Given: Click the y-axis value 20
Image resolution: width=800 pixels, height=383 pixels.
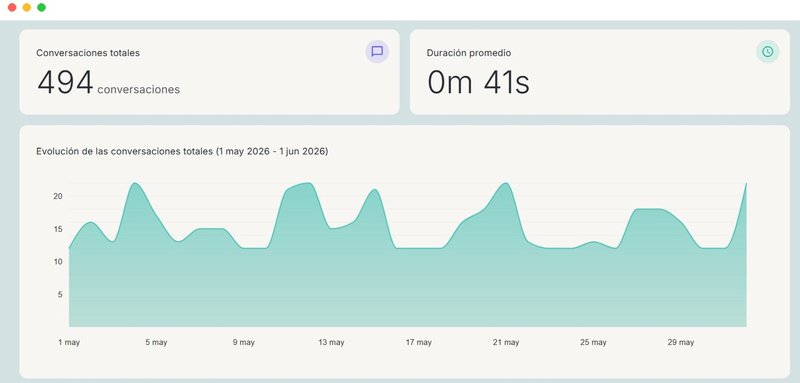Looking at the screenshot, I should coord(58,196).
